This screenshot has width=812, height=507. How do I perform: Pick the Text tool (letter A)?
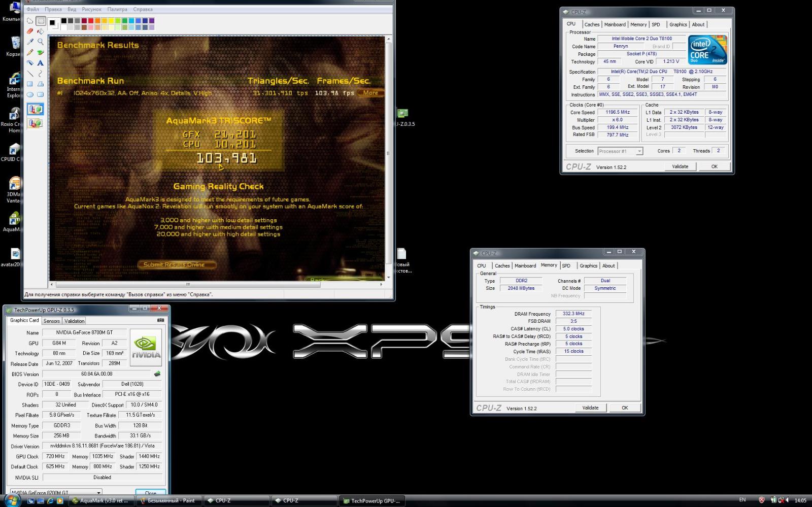point(41,63)
